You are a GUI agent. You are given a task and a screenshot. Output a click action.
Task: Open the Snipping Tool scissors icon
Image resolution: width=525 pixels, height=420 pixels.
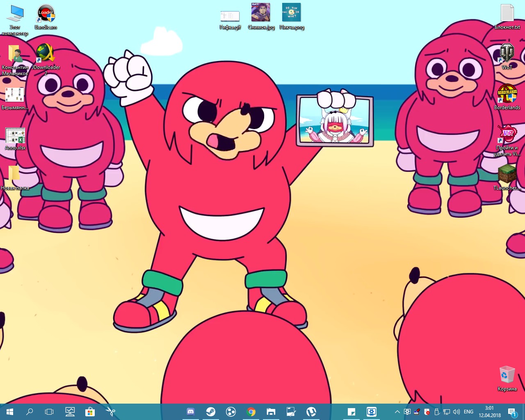110,412
